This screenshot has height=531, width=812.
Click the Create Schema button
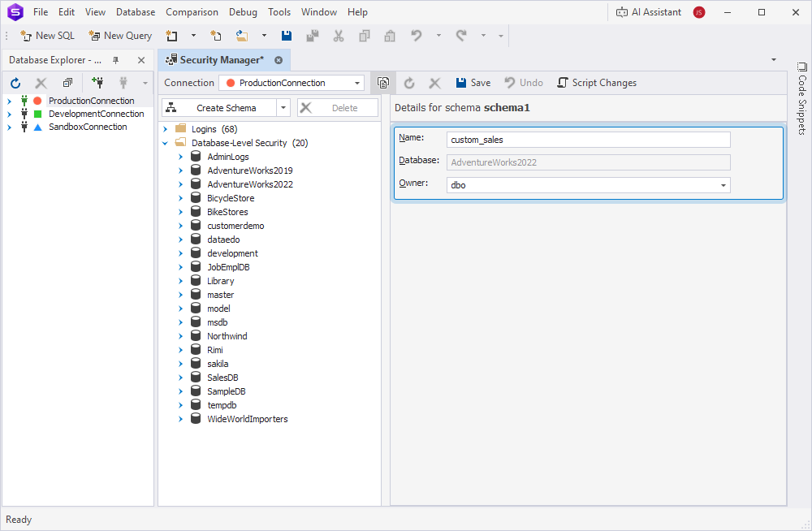coord(226,107)
